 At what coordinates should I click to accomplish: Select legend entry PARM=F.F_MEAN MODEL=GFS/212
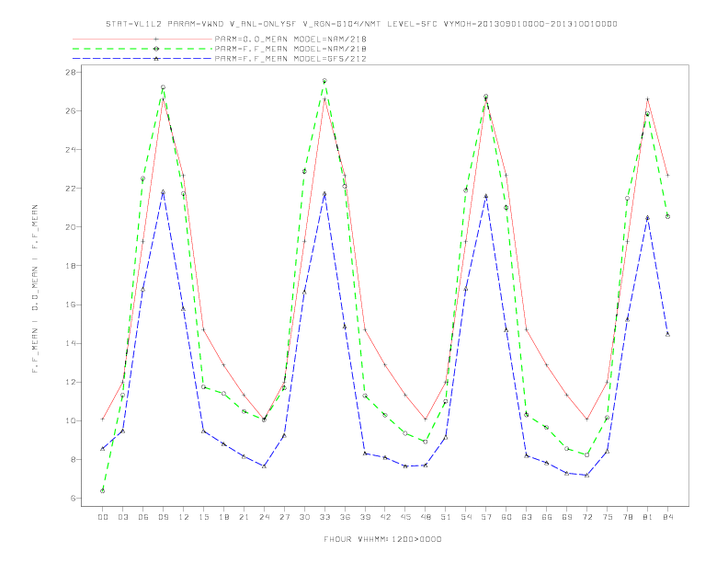(x=290, y=59)
